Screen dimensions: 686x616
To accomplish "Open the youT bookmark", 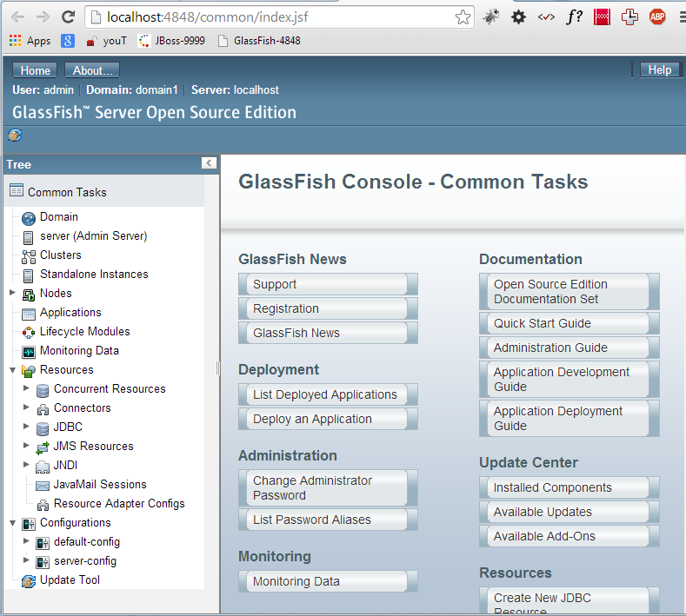I will (x=106, y=41).
